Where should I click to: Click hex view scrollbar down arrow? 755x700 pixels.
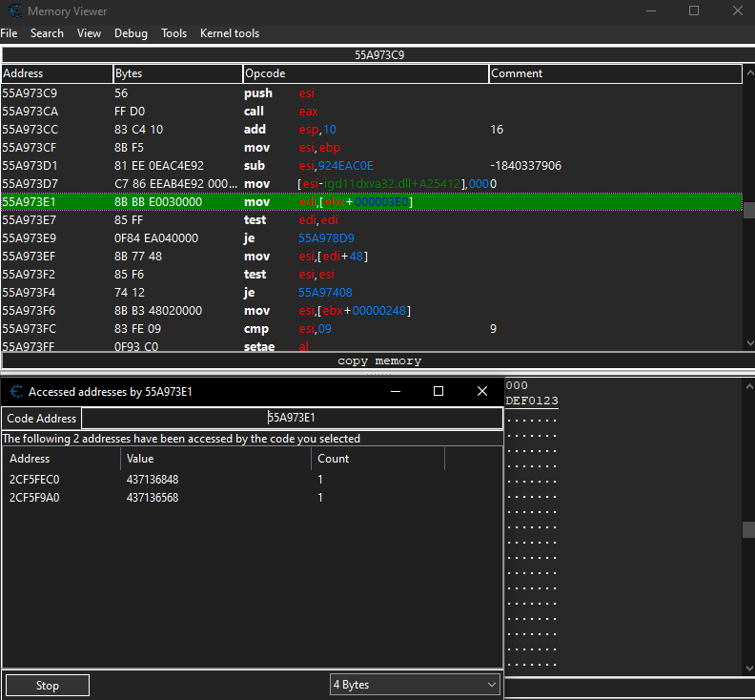click(x=749, y=669)
